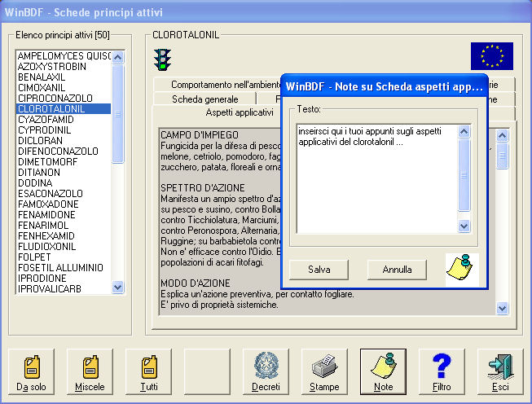
Task: Select DIFENOCONAZOLO in the list
Action: pyautogui.click(x=64, y=151)
